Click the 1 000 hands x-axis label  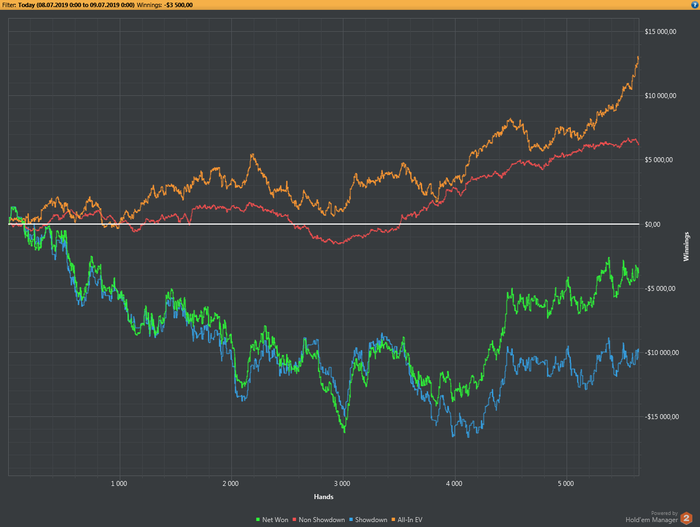point(119,483)
